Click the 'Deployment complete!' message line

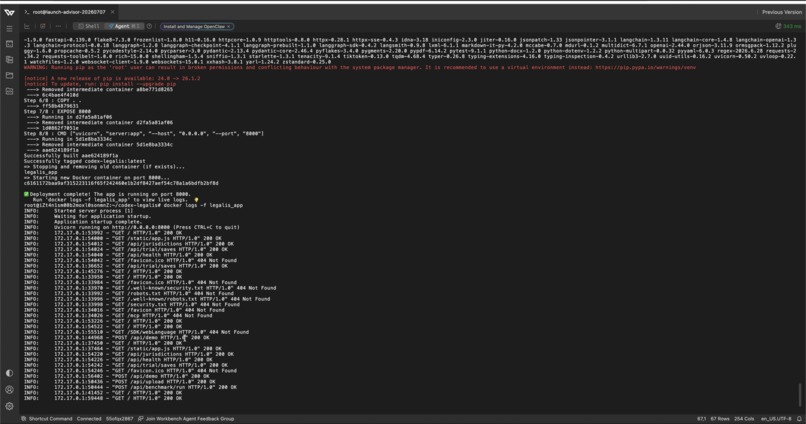coord(107,194)
